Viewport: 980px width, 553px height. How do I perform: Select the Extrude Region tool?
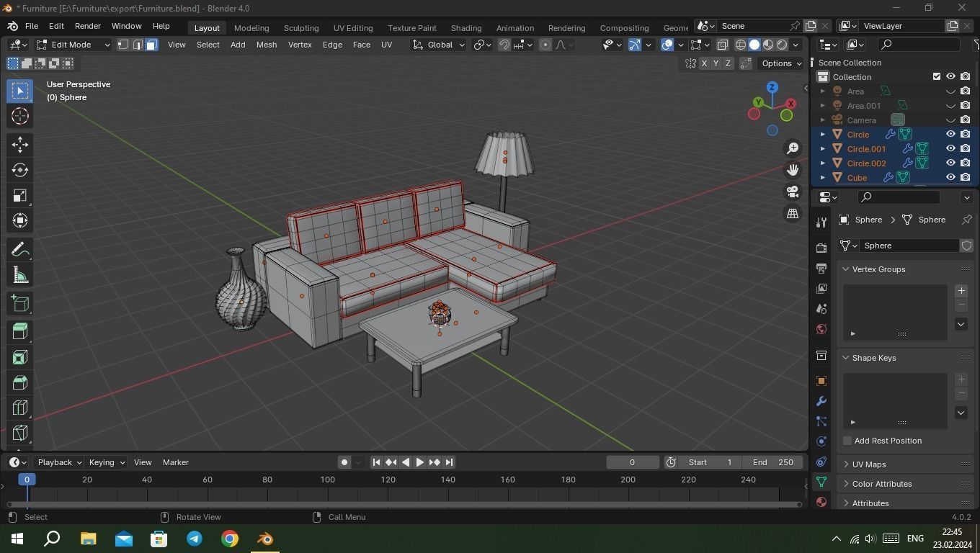click(x=20, y=332)
